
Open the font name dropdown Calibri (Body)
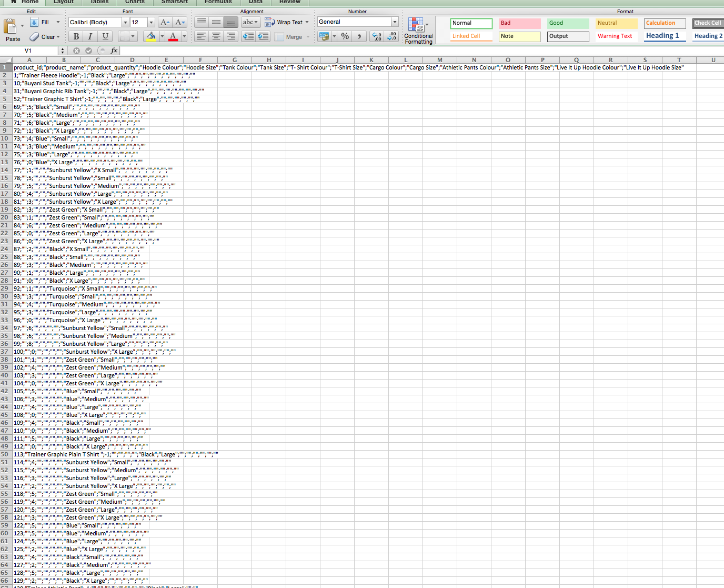tap(125, 22)
